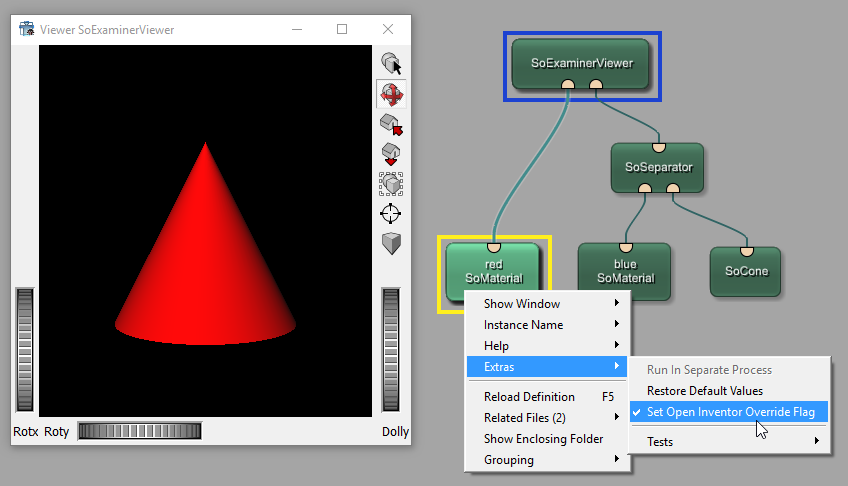This screenshot has height=486, width=848.
Task: Select the pick/selection mode arrow icon
Action: (x=391, y=64)
